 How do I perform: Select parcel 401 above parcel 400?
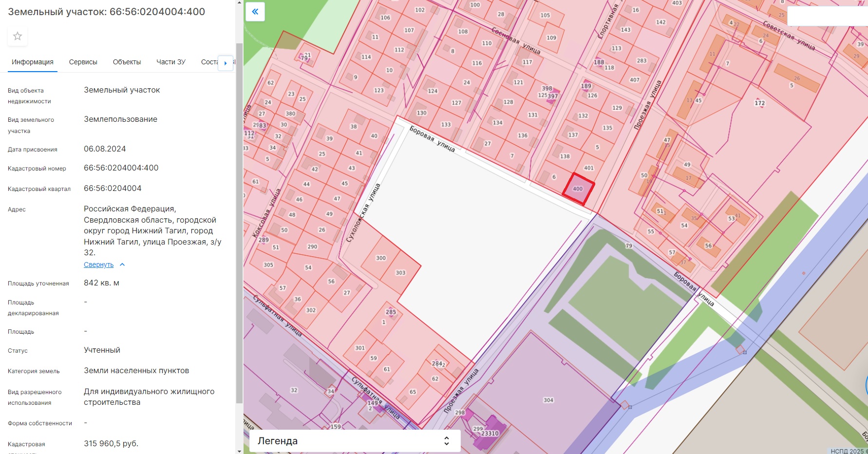(x=589, y=168)
